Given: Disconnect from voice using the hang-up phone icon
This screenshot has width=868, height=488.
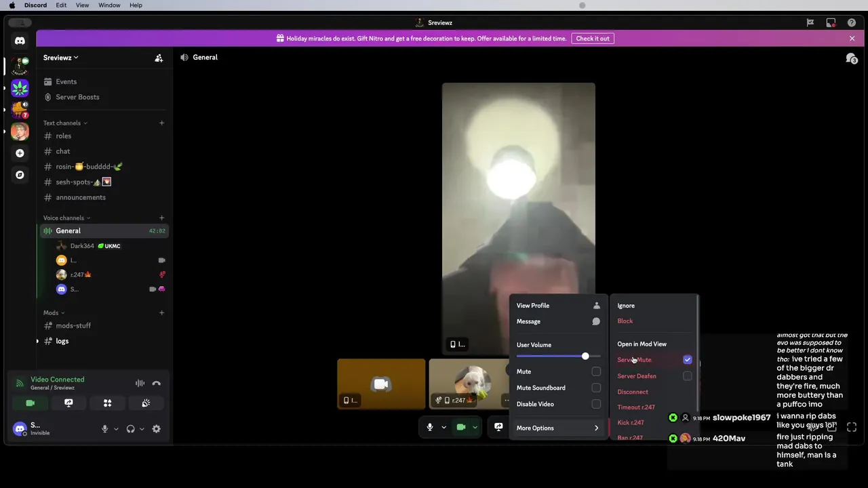Looking at the screenshot, I should [157, 383].
